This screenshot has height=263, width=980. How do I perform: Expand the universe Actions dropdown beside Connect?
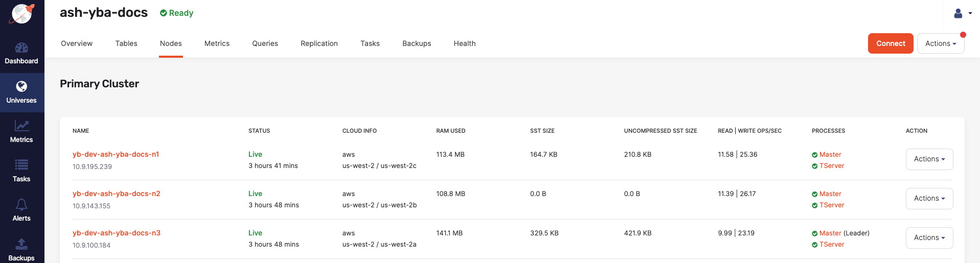940,43
